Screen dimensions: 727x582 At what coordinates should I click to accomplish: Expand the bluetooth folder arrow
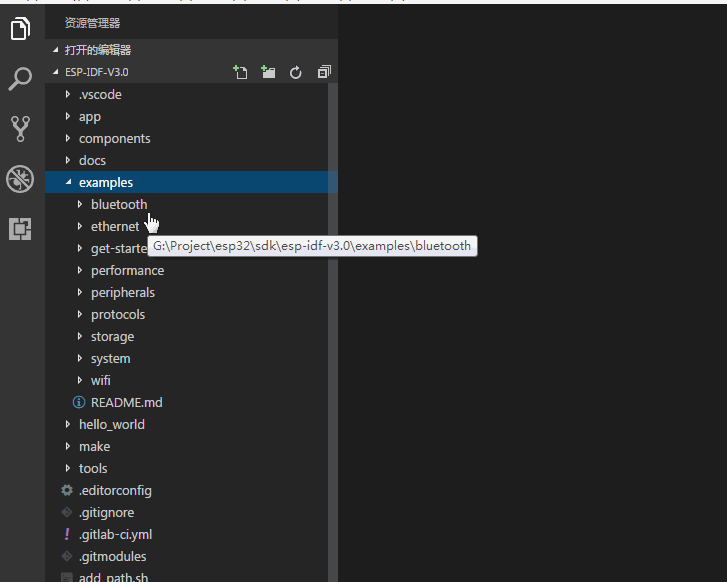pyautogui.click(x=80, y=204)
